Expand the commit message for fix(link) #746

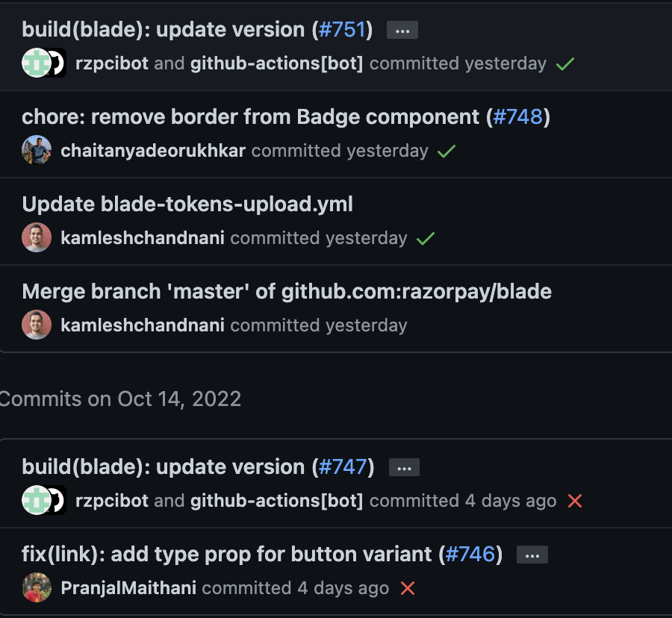pos(532,555)
